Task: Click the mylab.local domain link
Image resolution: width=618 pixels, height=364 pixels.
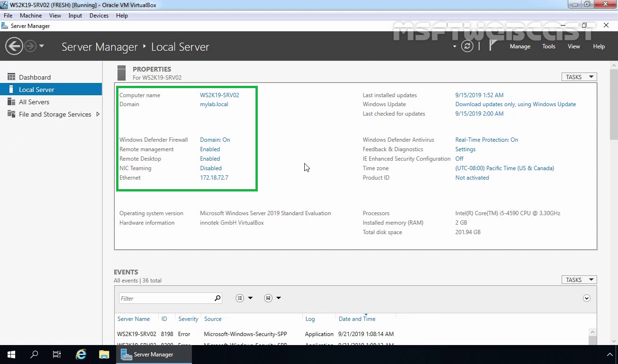Action: coord(214,104)
